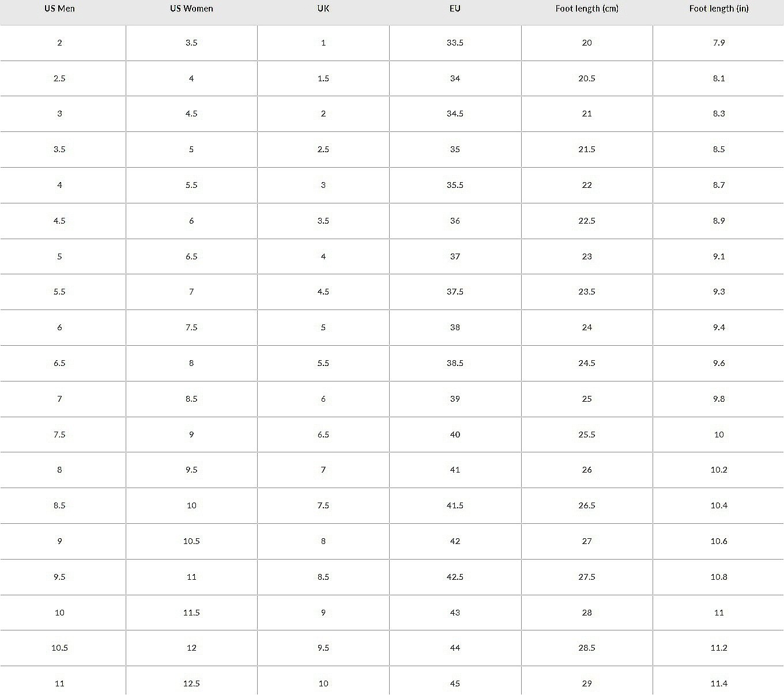Select the "EU" column header
784x695 pixels.
coord(455,9)
